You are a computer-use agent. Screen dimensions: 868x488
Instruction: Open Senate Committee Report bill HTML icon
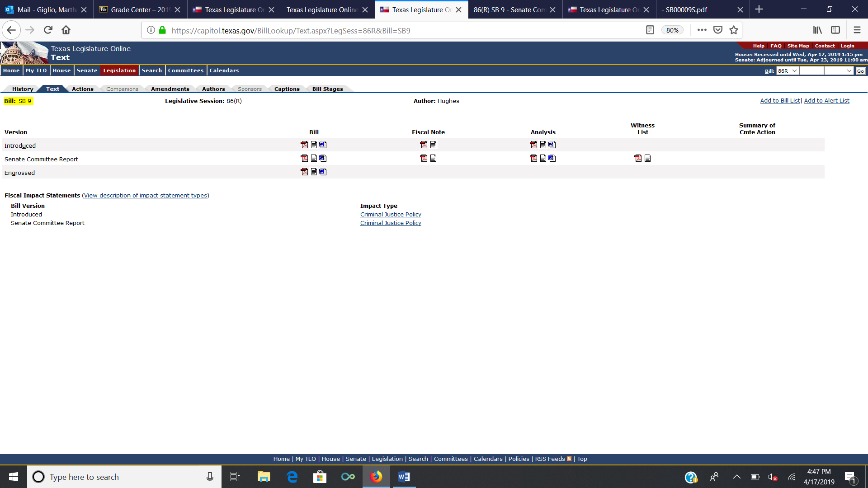(314, 158)
